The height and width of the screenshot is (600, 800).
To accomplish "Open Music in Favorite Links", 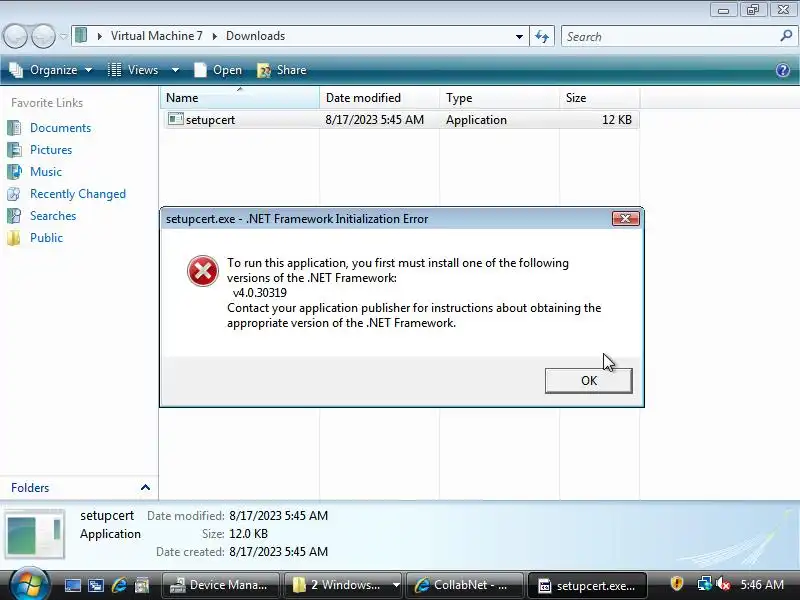I will click(x=45, y=172).
